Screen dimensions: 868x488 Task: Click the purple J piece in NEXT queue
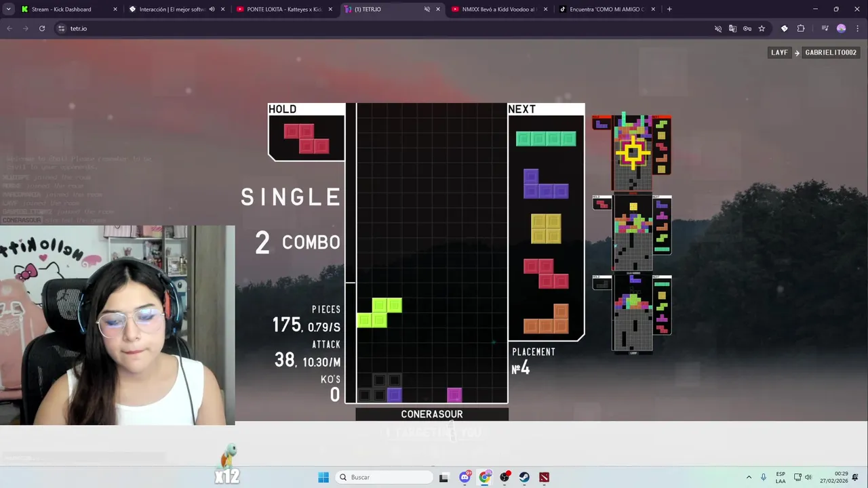click(x=546, y=184)
